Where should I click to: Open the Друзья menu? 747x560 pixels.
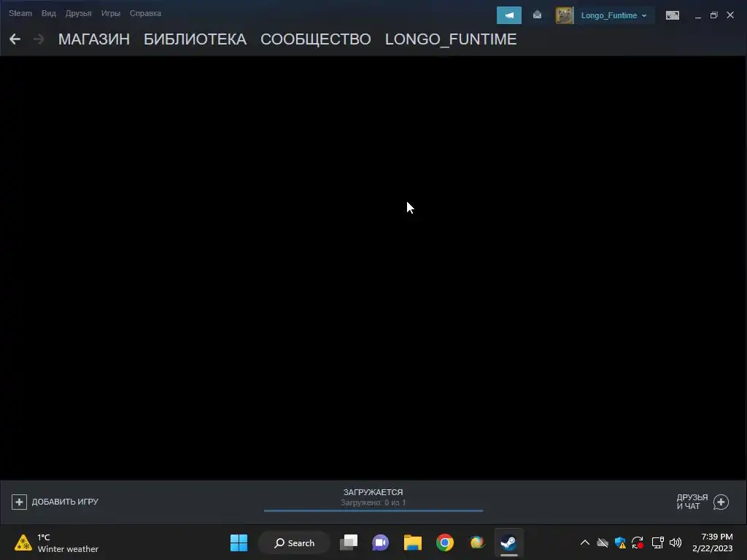tap(78, 13)
